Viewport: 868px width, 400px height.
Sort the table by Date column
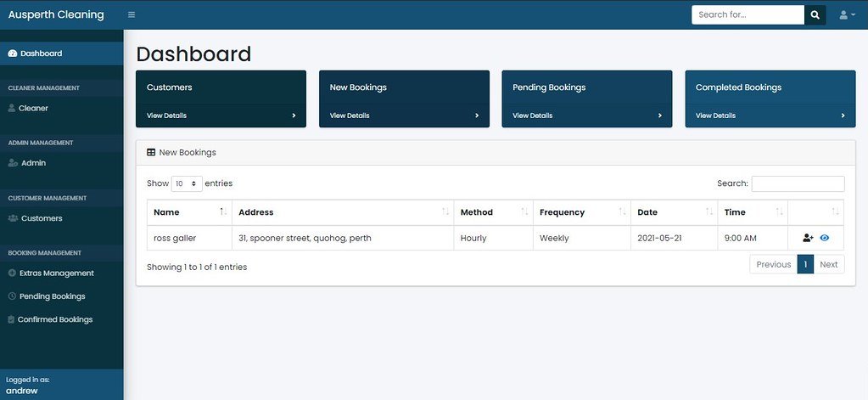(675, 212)
